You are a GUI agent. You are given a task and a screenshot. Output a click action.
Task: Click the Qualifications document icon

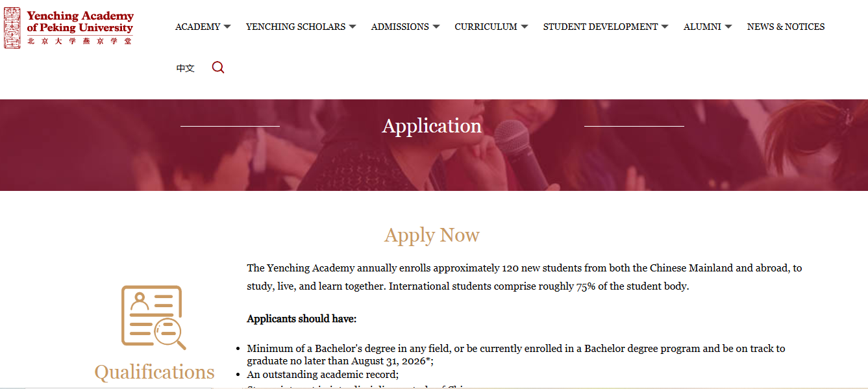click(153, 317)
